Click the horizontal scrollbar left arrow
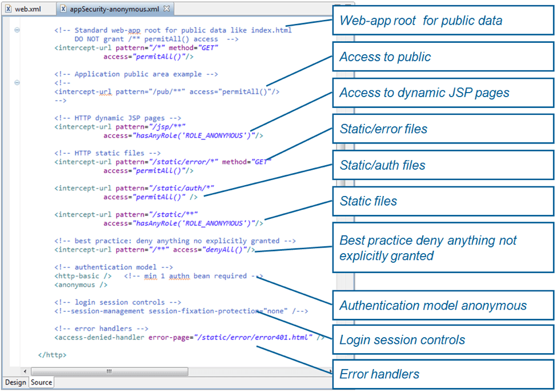 [25, 371]
